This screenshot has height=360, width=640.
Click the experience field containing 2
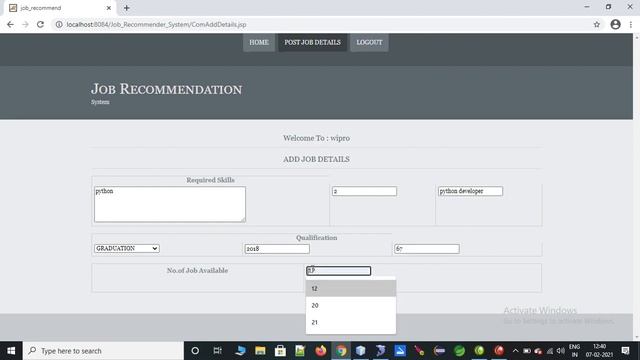coord(364,191)
